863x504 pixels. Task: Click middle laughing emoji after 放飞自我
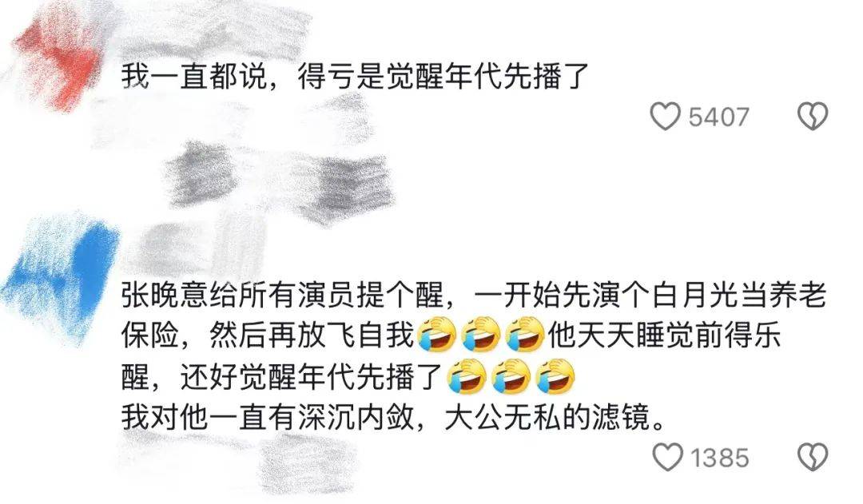click(482, 335)
